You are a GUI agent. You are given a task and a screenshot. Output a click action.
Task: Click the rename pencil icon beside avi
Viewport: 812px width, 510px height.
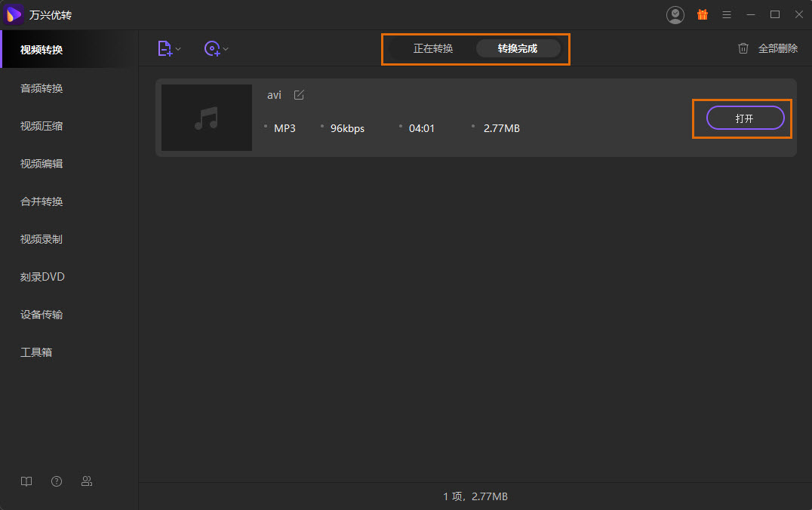(299, 95)
